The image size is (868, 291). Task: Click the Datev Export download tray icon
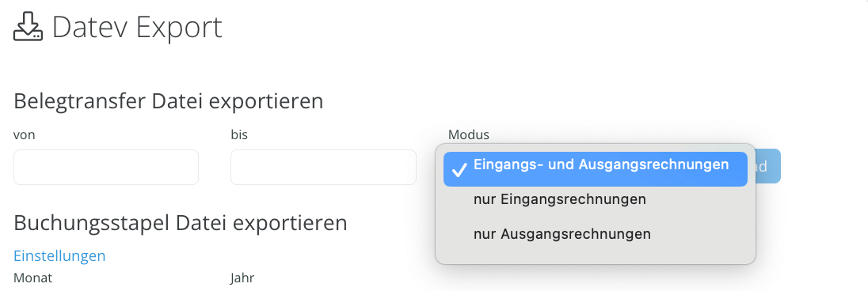click(x=28, y=27)
